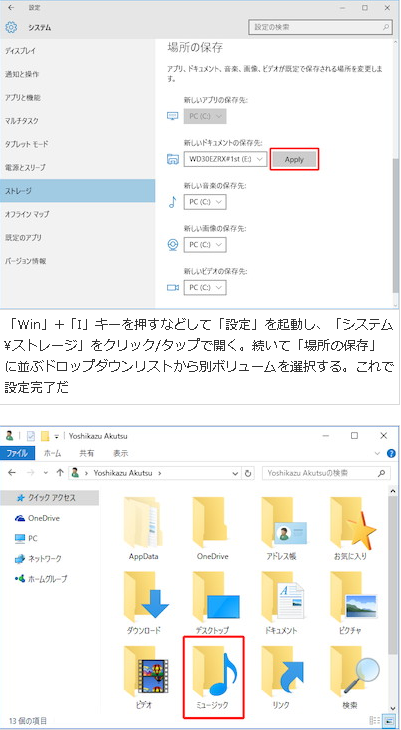Open the ファイル tab in Explorer

click(x=17, y=453)
